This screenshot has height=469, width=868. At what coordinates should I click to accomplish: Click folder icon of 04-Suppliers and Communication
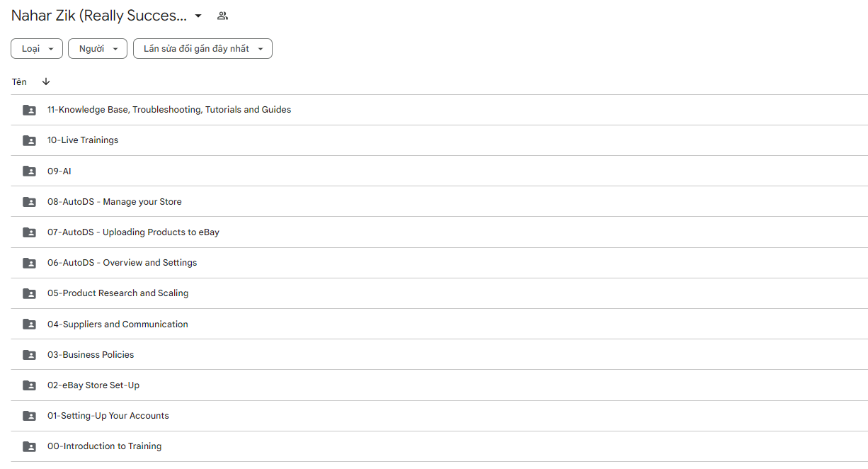[29, 324]
